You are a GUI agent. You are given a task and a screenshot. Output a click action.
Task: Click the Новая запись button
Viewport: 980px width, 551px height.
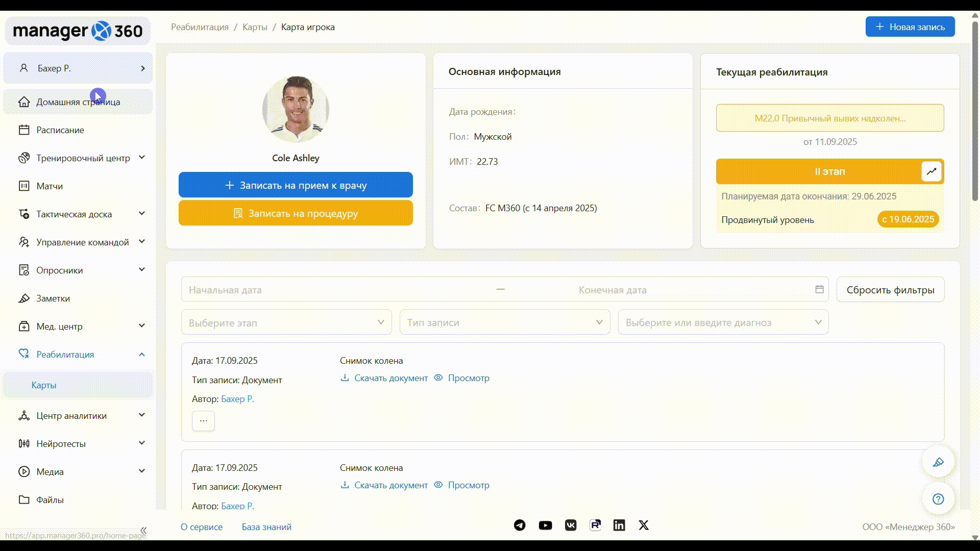pos(910,27)
